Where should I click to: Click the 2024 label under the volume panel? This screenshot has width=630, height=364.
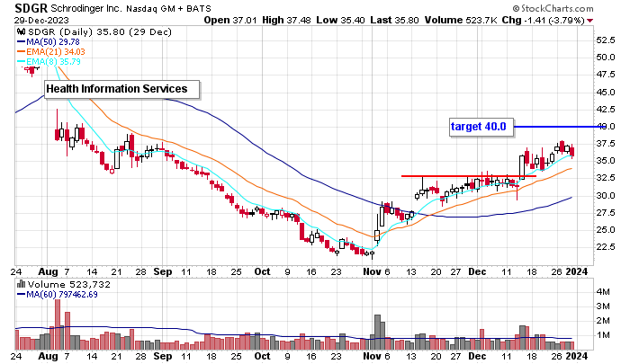coord(577,356)
